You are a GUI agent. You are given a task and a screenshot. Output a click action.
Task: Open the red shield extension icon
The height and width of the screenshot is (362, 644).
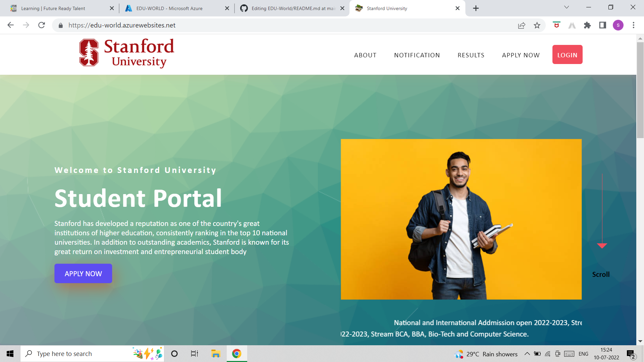[x=557, y=25]
